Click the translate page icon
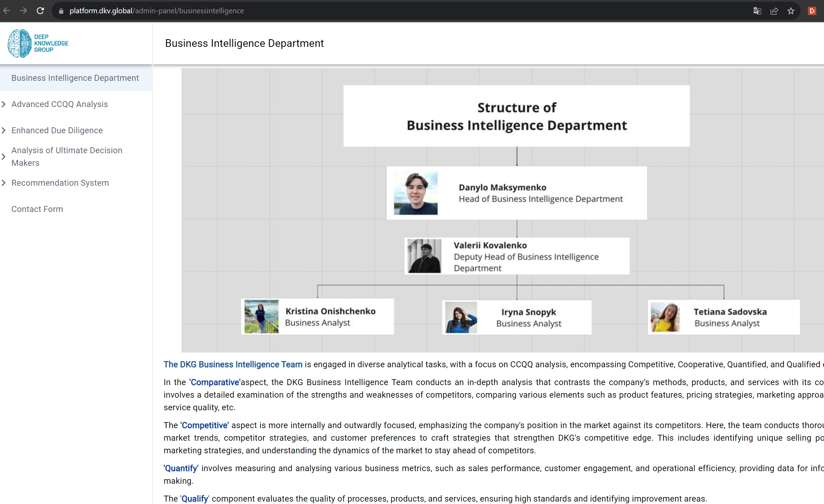Viewport: 824px width, 504px height. coord(757,11)
